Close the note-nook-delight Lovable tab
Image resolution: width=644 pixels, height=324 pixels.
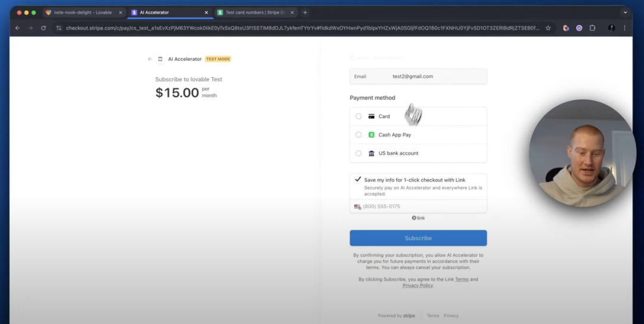[x=120, y=13]
